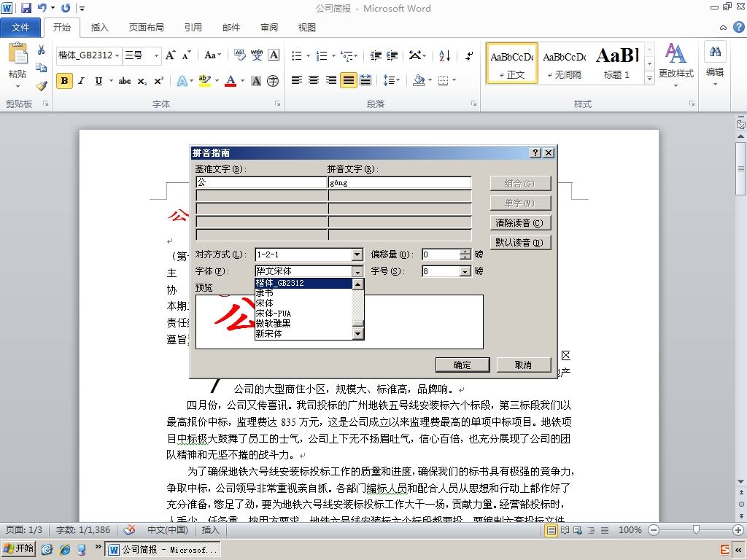Click the 清除读音 button
The image size is (747, 560).
(x=519, y=223)
